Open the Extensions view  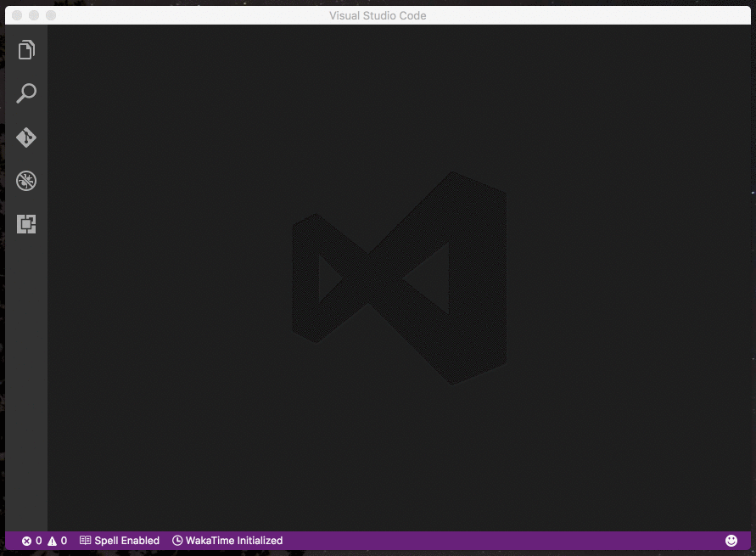click(x=26, y=224)
